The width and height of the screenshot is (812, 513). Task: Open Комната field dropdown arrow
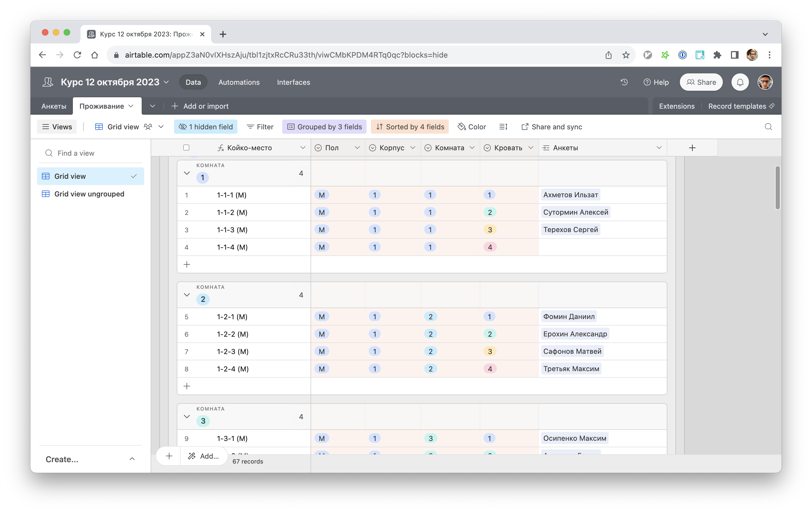click(x=472, y=148)
